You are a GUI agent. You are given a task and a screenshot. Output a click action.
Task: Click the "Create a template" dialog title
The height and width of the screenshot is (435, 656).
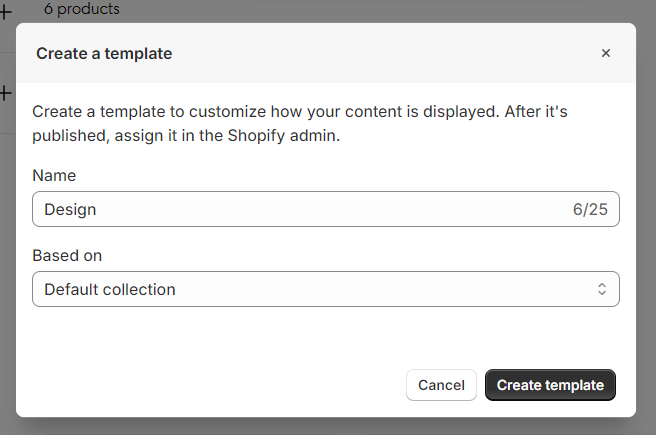tap(104, 54)
